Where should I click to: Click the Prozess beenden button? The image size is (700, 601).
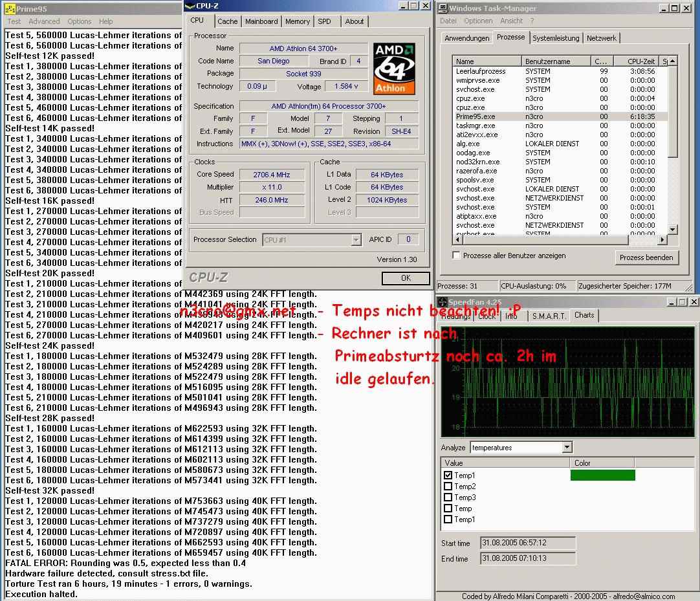(646, 257)
